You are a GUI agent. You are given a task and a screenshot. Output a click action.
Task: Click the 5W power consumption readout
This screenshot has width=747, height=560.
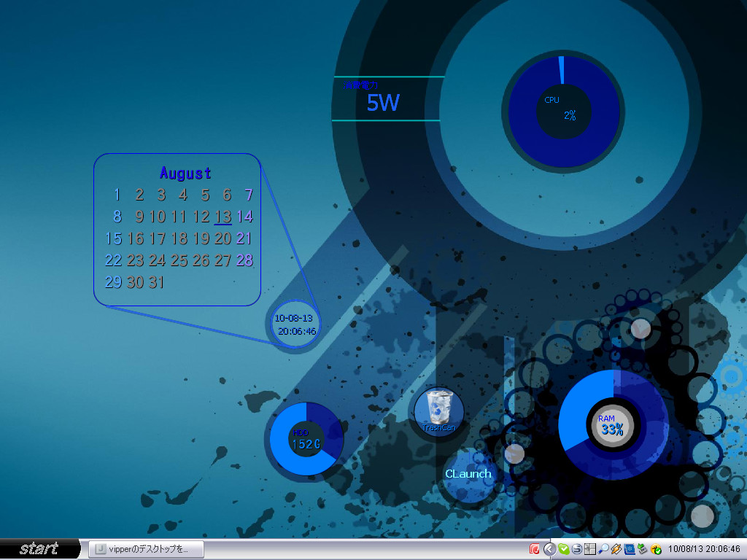(x=384, y=102)
